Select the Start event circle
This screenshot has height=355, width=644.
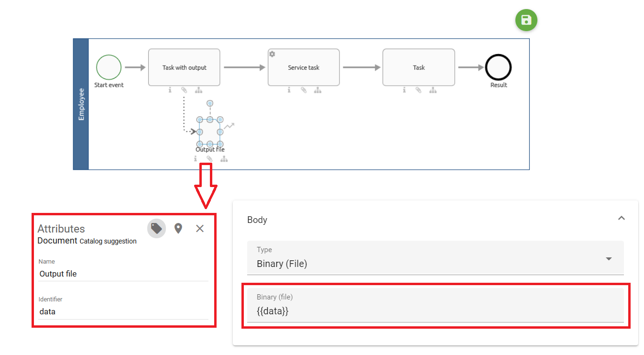(109, 67)
